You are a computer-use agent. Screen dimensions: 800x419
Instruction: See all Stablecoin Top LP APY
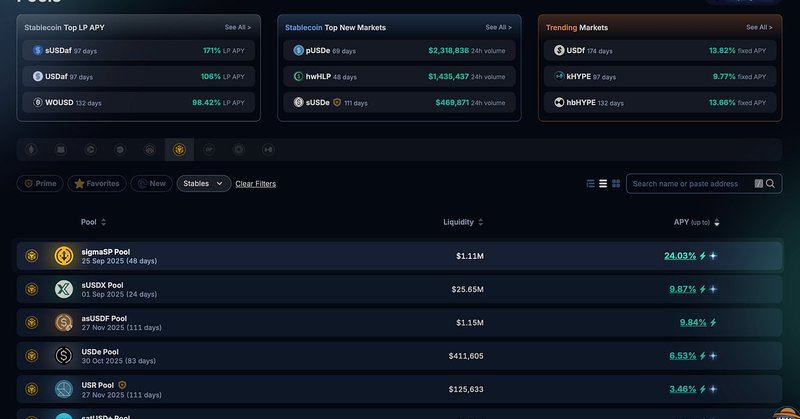coord(238,27)
